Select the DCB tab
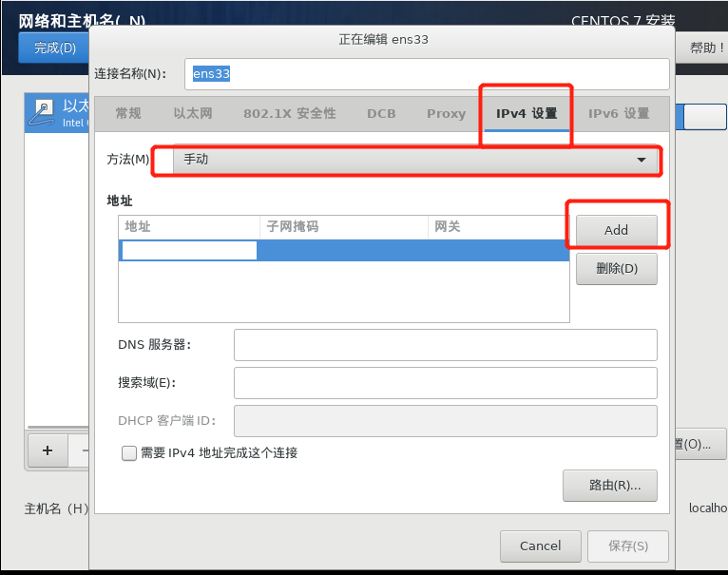The image size is (728, 575). pos(381,113)
